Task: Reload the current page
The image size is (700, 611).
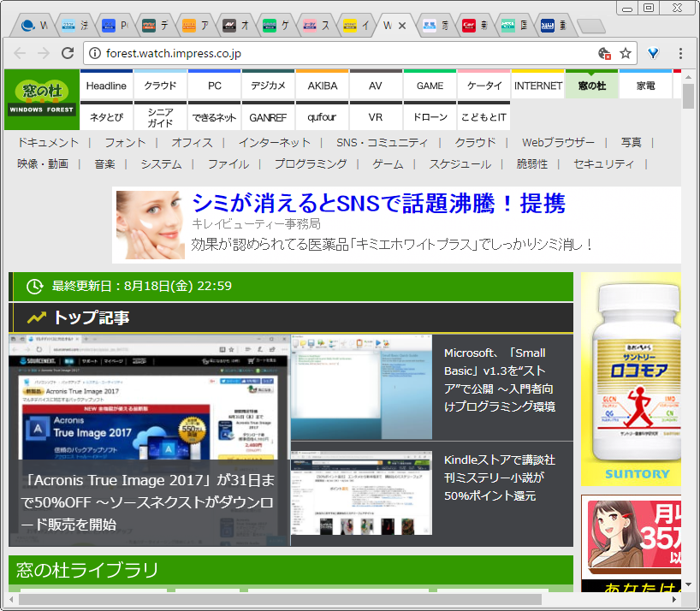Action: tap(67, 52)
